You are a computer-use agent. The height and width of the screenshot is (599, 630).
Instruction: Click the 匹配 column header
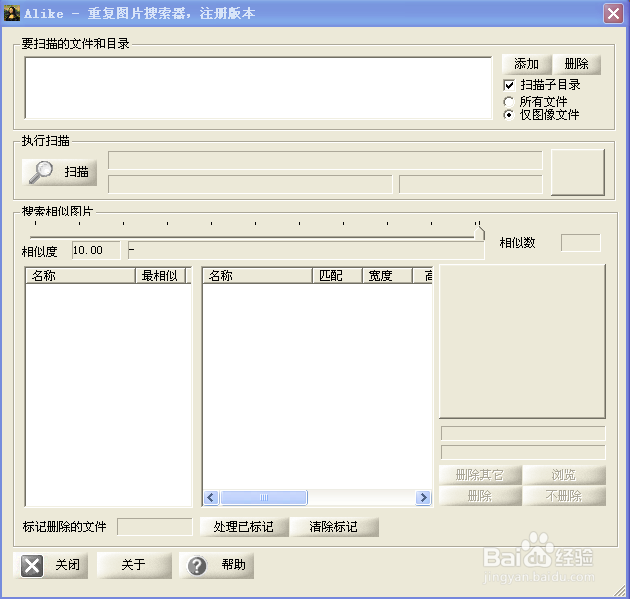pos(338,276)
